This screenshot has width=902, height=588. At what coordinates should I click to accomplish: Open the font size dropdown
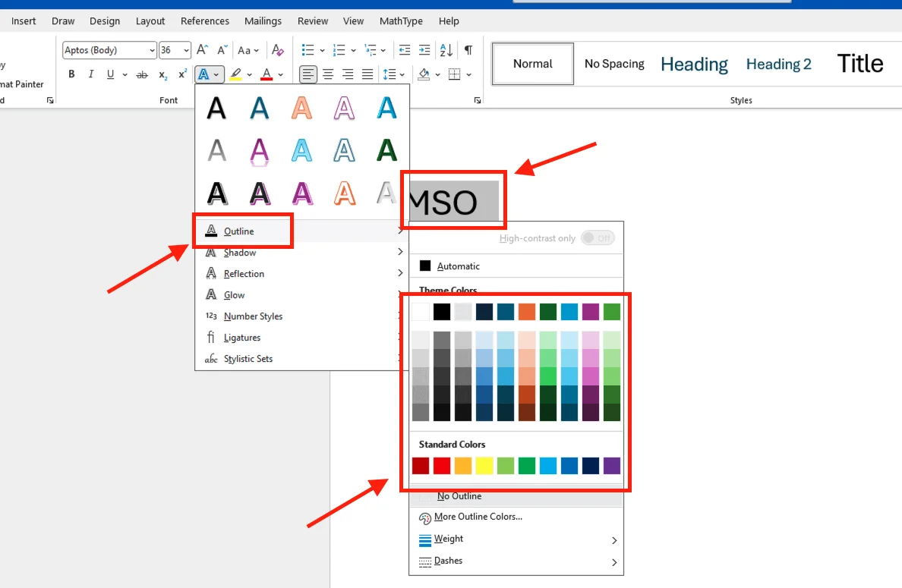186,50
